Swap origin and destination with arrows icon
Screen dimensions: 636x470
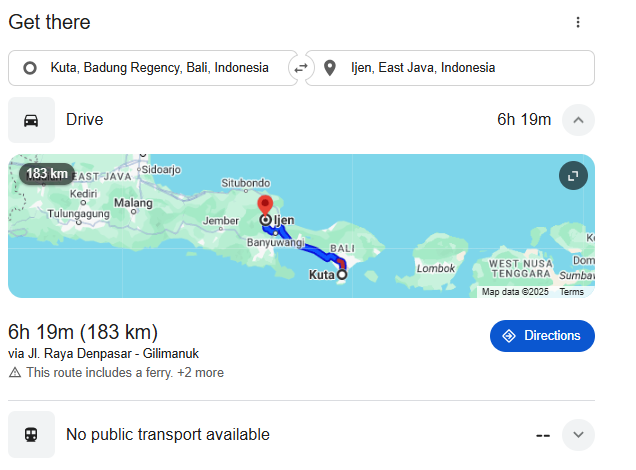pyautogui.click(x=301, y=68)
